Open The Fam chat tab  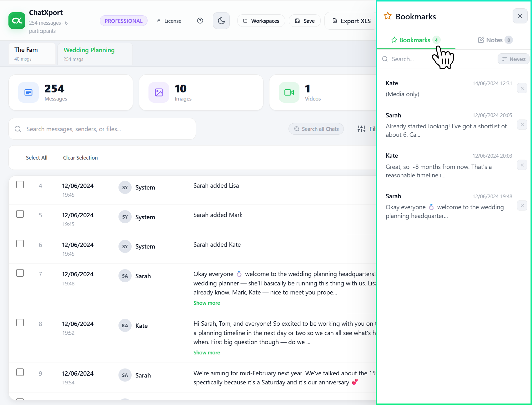tap(32, 54)
